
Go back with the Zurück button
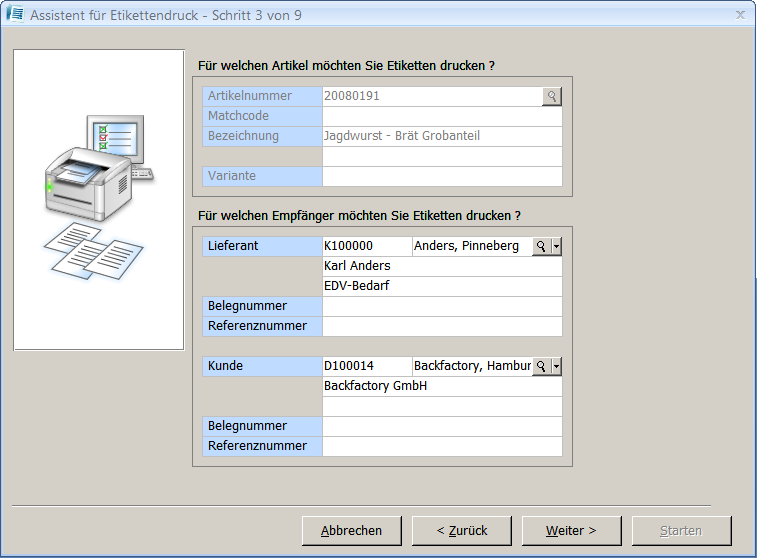461,530
